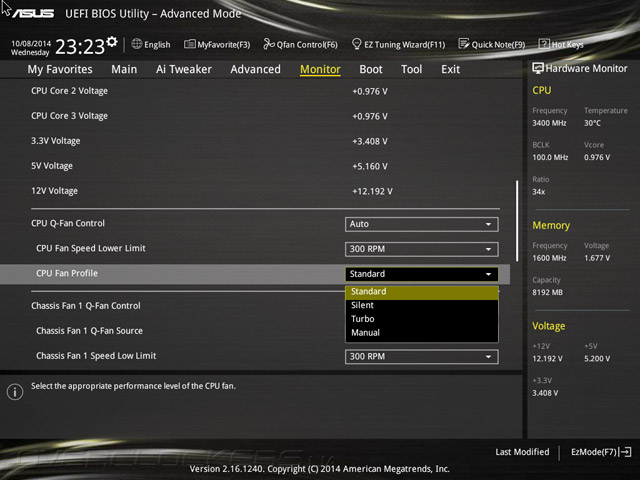The width and height of the screenshot is (640, 480).
Task: Click the 1.677 V memory voltage value
Action: click(597, 258)
